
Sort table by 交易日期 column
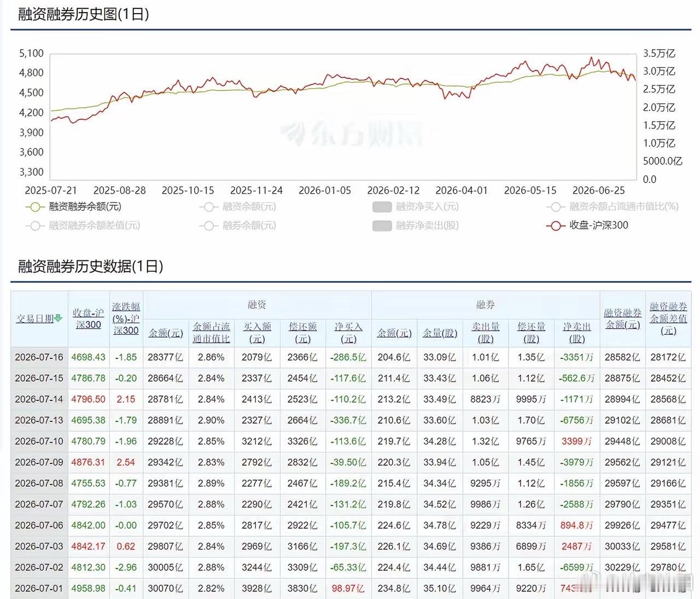(36, 319)
